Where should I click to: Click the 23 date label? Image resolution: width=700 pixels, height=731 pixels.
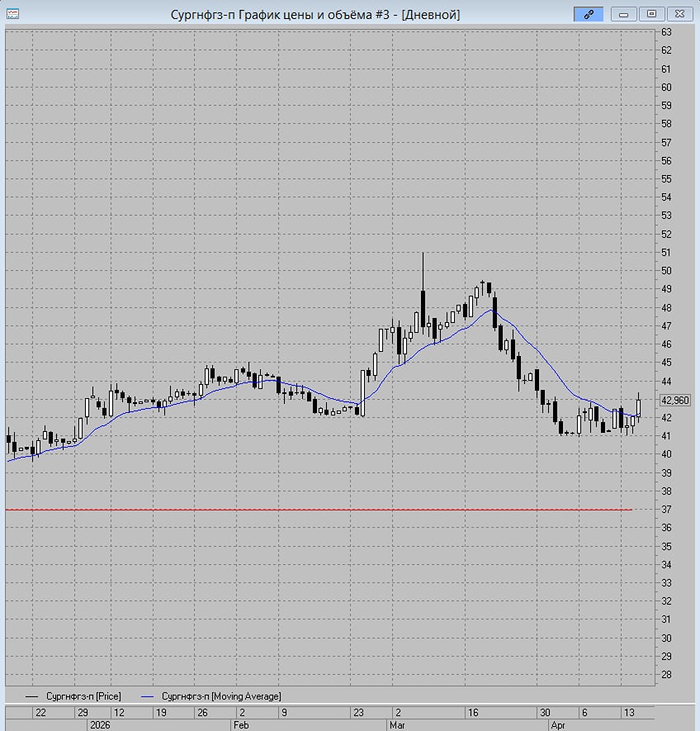358,712
